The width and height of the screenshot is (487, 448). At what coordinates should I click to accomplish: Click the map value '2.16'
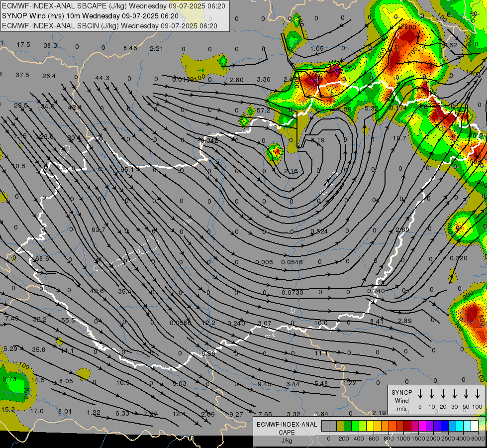(x=291, y=171)
